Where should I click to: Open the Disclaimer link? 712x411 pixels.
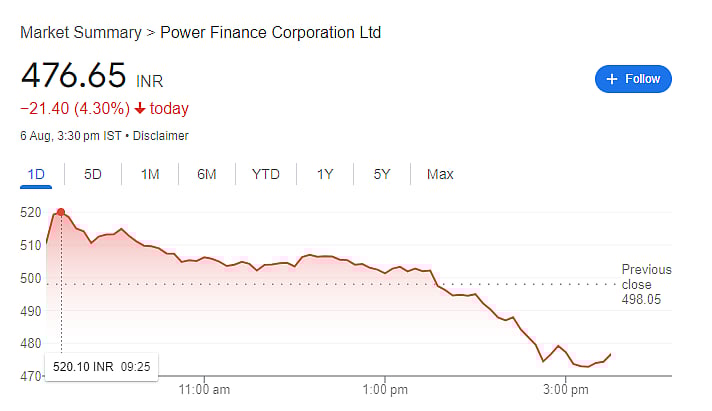[160, 136]
